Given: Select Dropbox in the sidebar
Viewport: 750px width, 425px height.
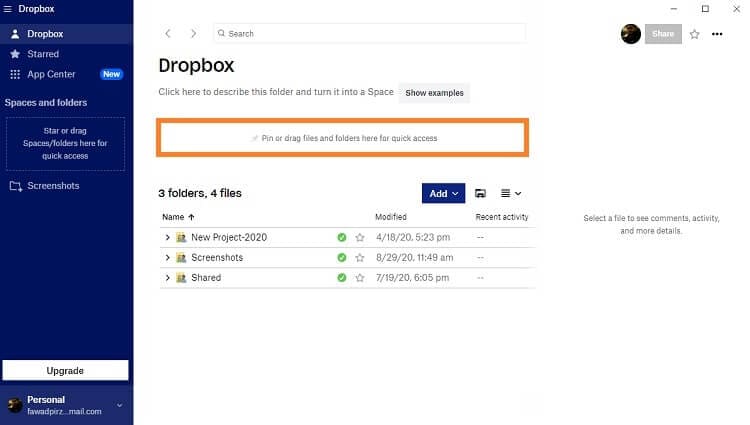Looking at the screenshot, I should tap(66, 34).
